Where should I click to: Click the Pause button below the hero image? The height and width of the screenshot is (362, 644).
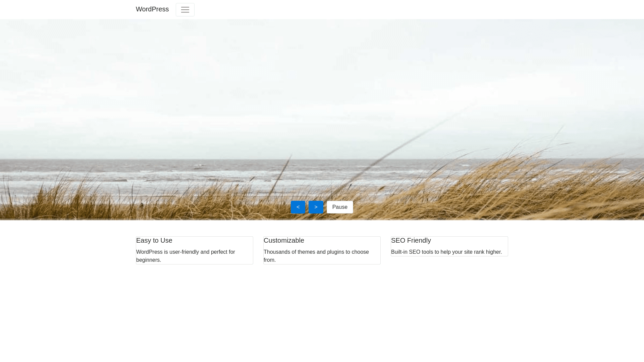click(x=339, y=207)
